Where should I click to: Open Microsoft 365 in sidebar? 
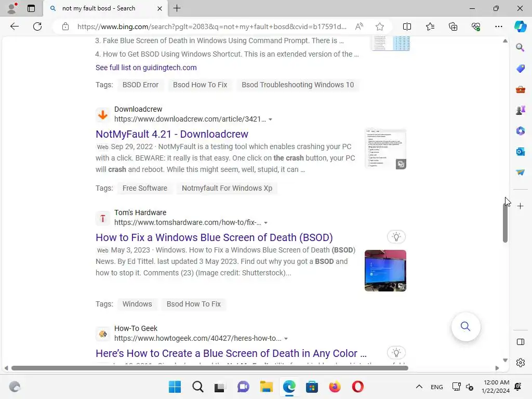pos(520,130)
